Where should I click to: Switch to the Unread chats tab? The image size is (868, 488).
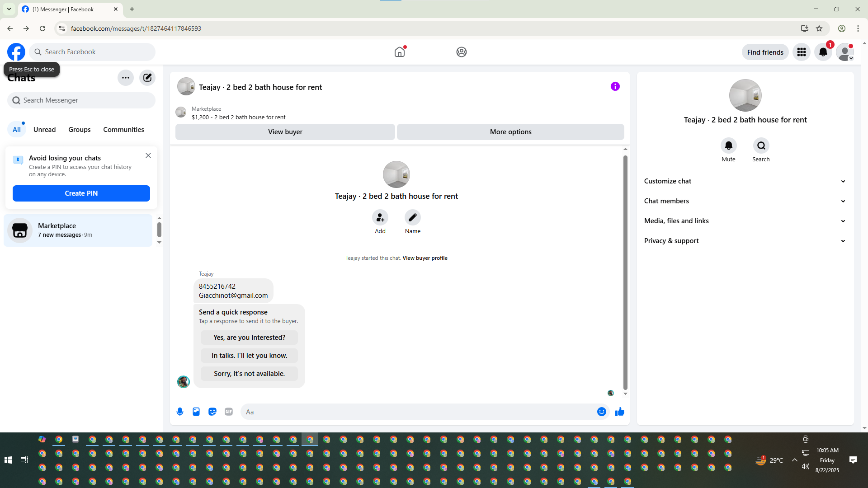click(44, 130)
